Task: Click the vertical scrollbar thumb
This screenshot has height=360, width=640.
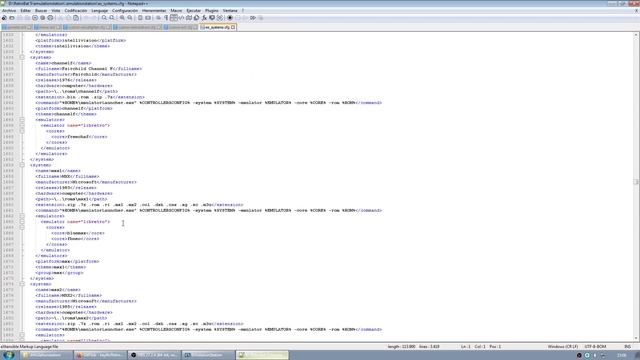Action: pos(636,182)
